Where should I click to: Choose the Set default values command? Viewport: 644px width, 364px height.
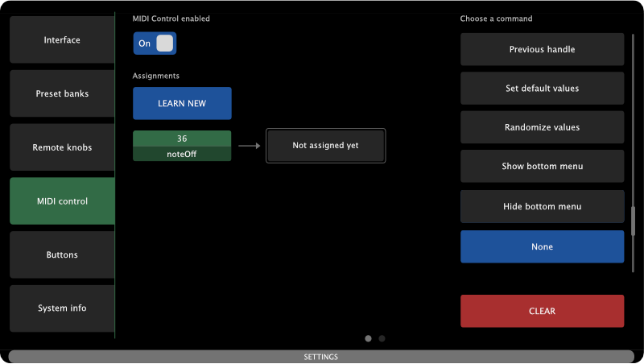tap(542, 89)
